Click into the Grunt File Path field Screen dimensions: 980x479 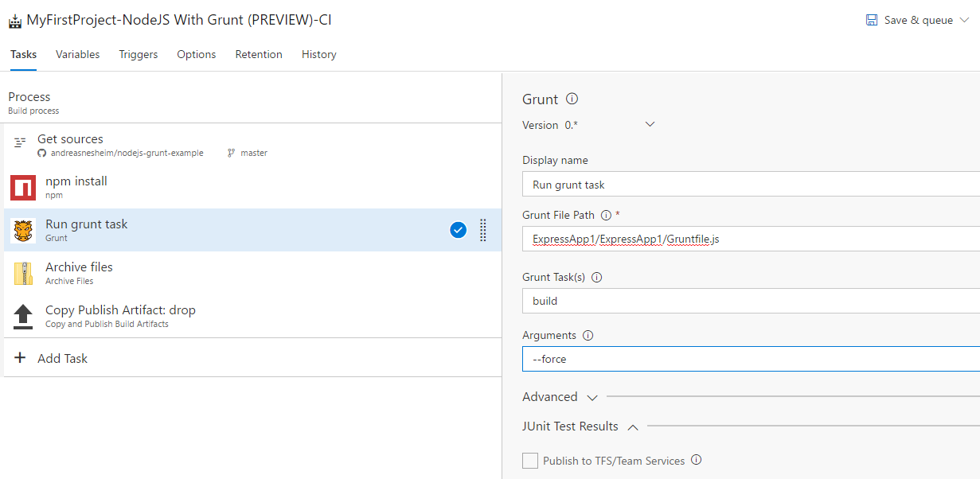point(751,239)
